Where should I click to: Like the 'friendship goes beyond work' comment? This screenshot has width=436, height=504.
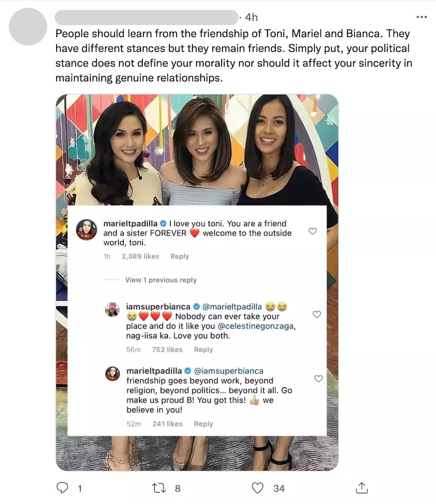pos(318,379)
